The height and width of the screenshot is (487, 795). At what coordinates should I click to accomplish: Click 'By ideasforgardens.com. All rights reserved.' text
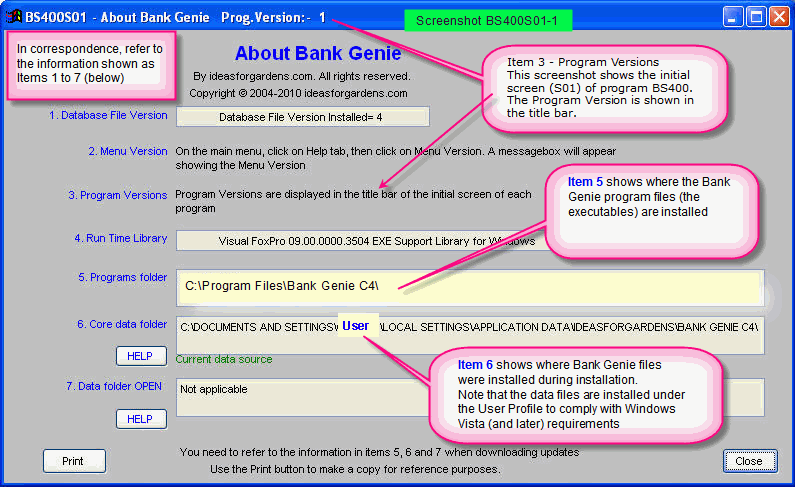pyautogui.click(x=302, y=77)
